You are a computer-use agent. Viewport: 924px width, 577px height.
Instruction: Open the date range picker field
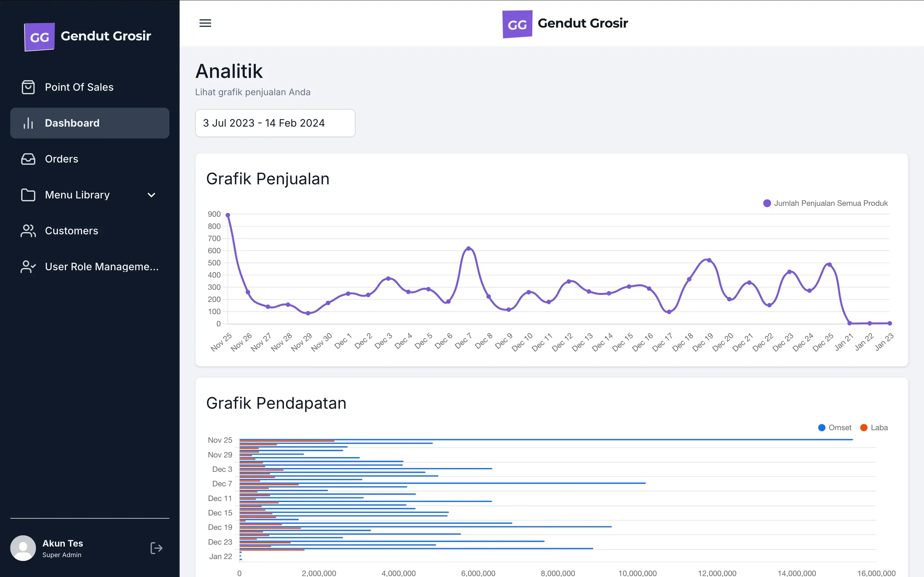click(x=275, y=123)
